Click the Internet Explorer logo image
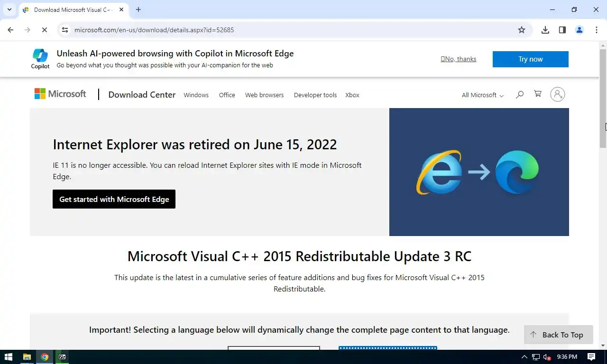 click(439, 172)
